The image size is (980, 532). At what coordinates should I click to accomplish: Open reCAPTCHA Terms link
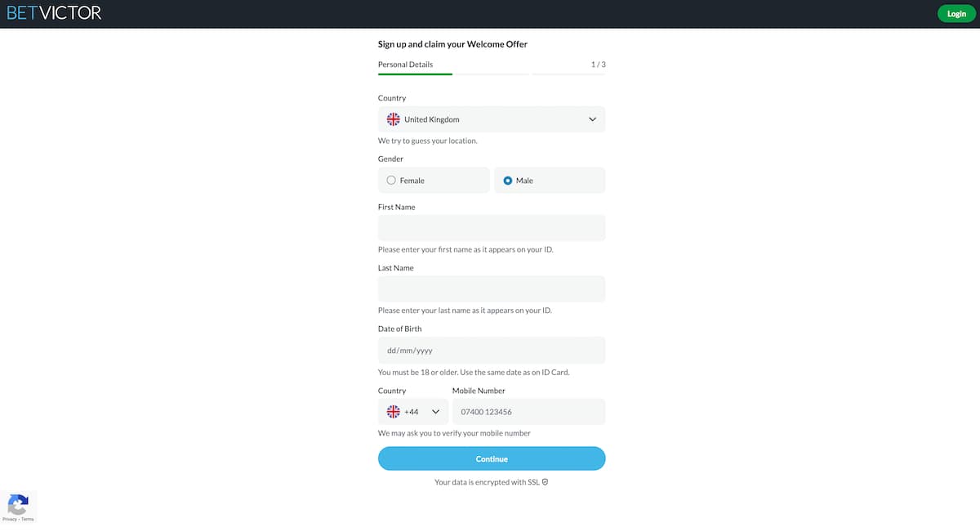28,520
